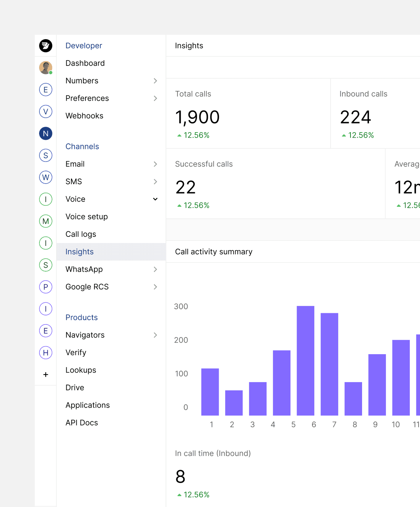Switch to the W workspace icon
Screen dimensions: 420x507
46,177
